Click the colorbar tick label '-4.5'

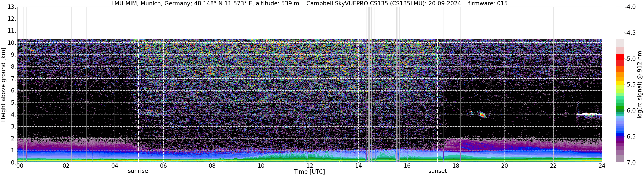pyautogui.click(x=630, y=33)
